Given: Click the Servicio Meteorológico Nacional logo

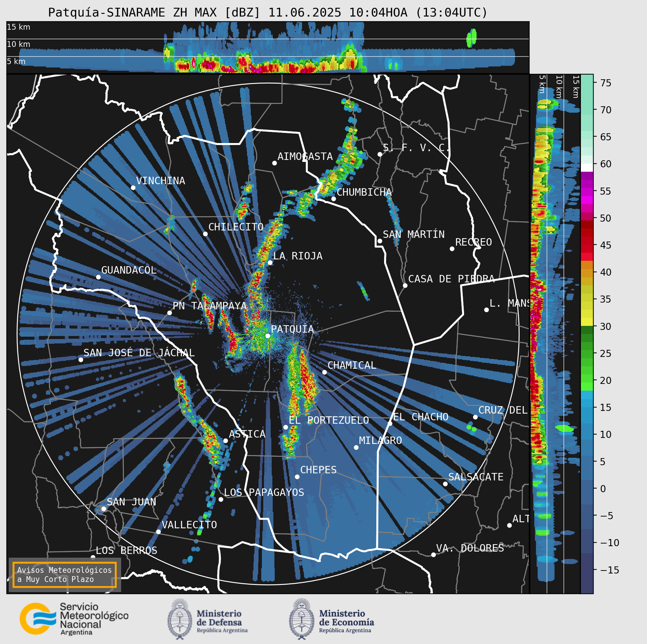Looking at the screenshot, I should click(74, 619).
